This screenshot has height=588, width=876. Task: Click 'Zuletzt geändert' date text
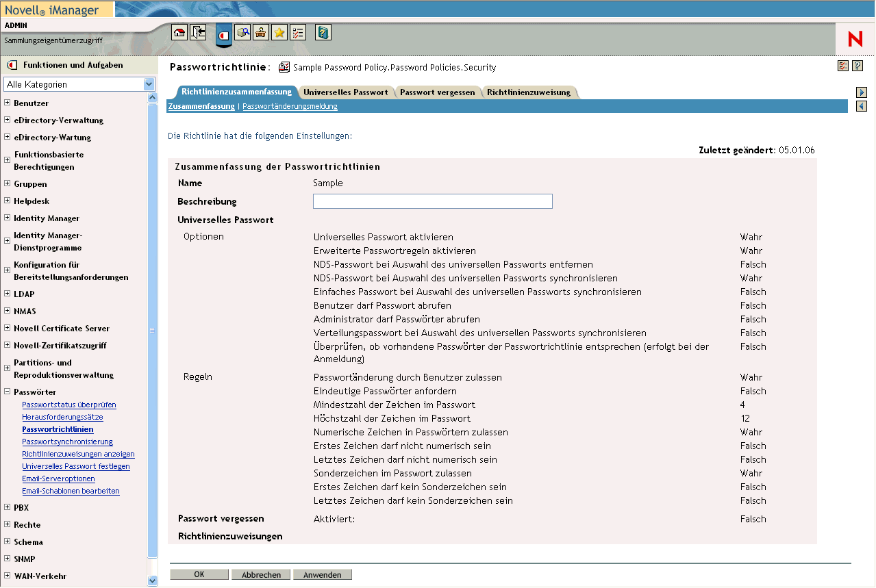pos(757,151)
